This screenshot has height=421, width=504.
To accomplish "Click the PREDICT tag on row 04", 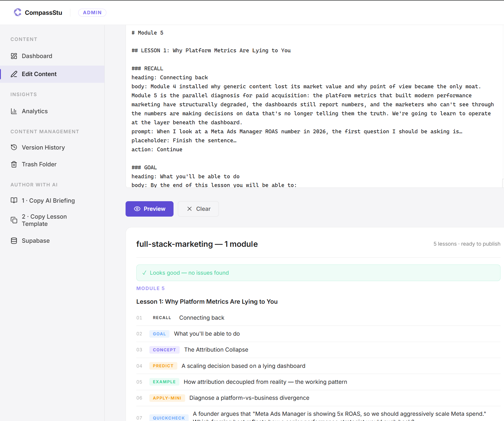I will click(163, 366).
